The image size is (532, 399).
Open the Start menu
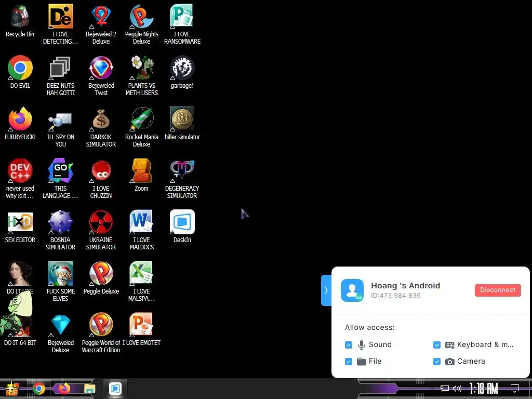[x=12, y=389]
